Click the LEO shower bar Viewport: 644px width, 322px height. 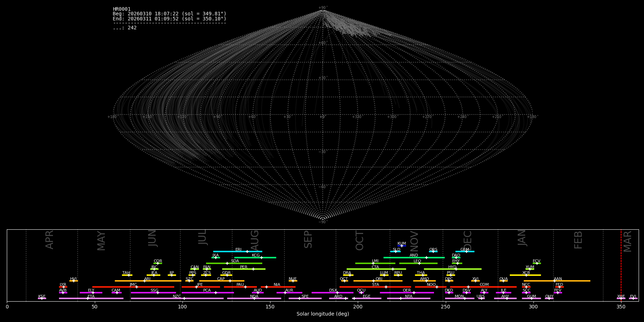click(x=418, y=263)
